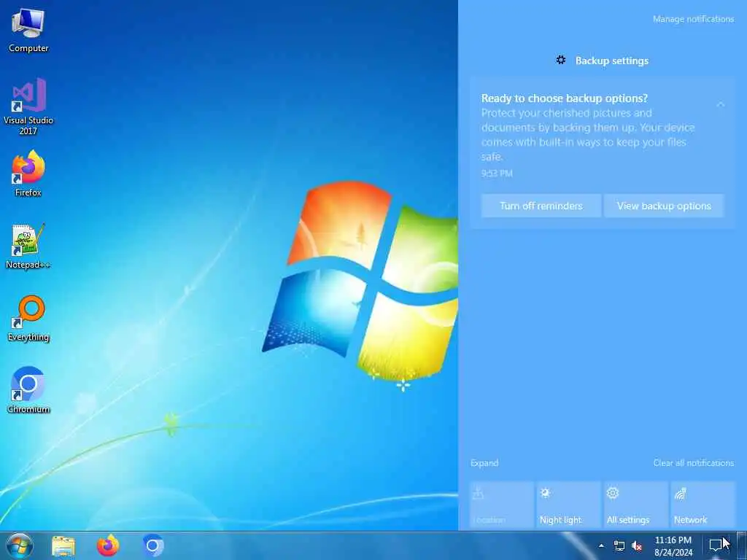Screen dimensions: 747x560
Task: Toggle the Location quick action
Action: click(502, 505)
